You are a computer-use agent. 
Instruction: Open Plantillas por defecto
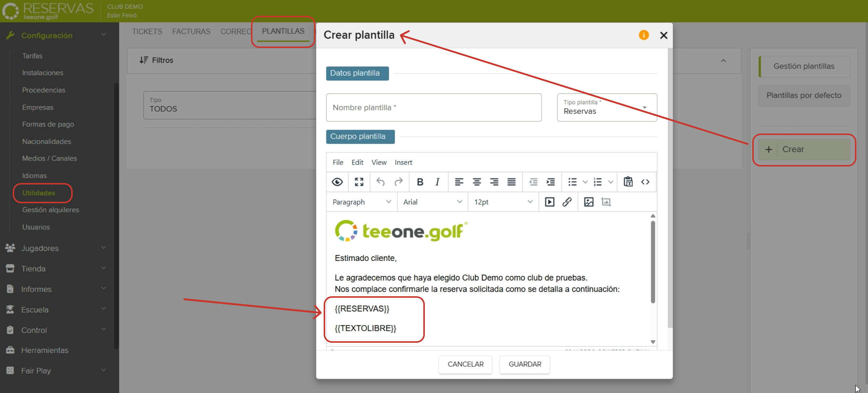[x=804, y=96]
